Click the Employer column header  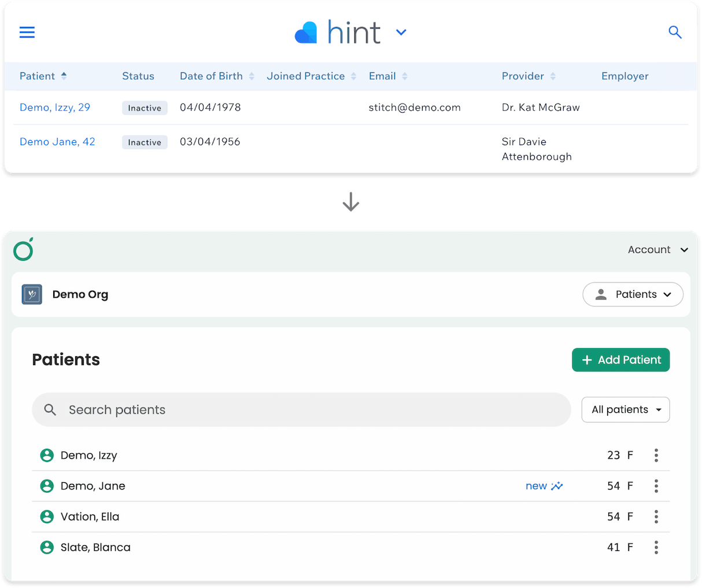click(625, 76)
